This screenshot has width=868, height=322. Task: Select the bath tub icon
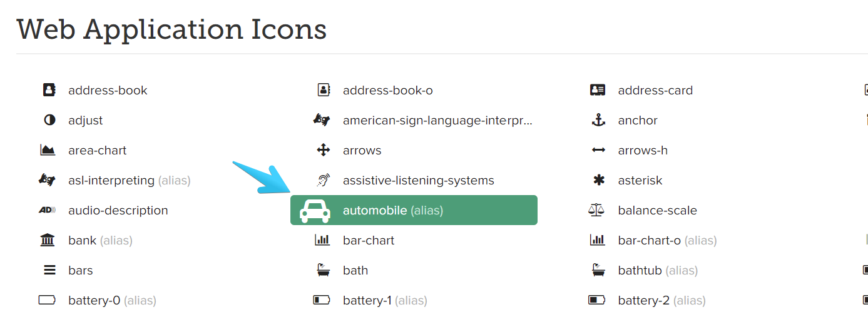(x=323, y=270)
